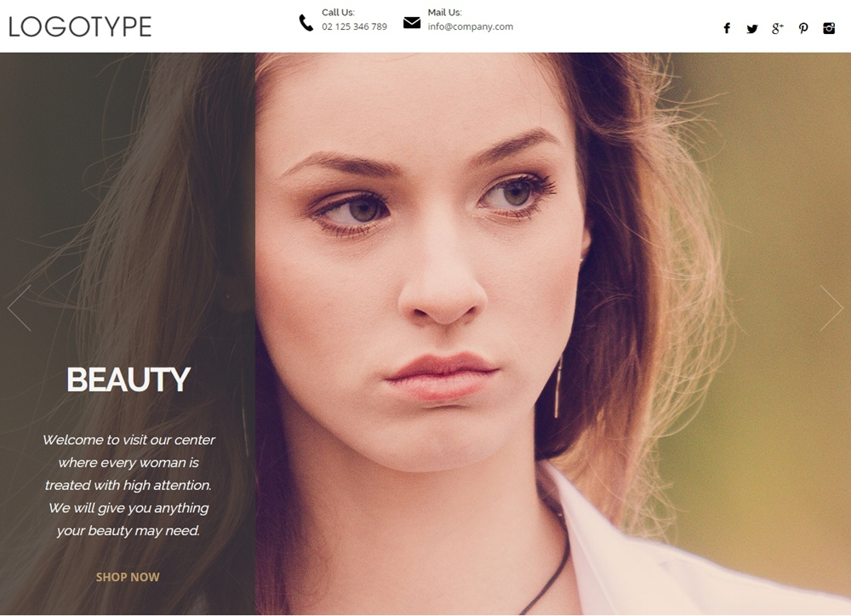Click the BEAUTY slide heading
This screenshot has width=851, height=616.
coord(129,379)
